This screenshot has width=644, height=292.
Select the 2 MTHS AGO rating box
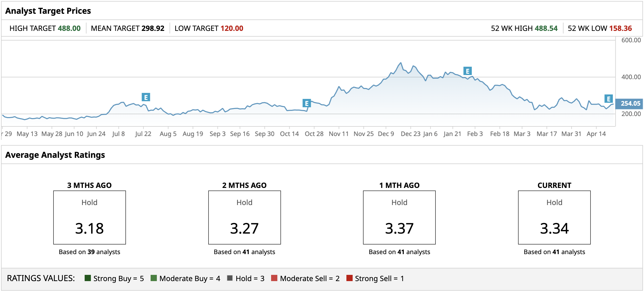pyautogui.click(x=244, y=218)
